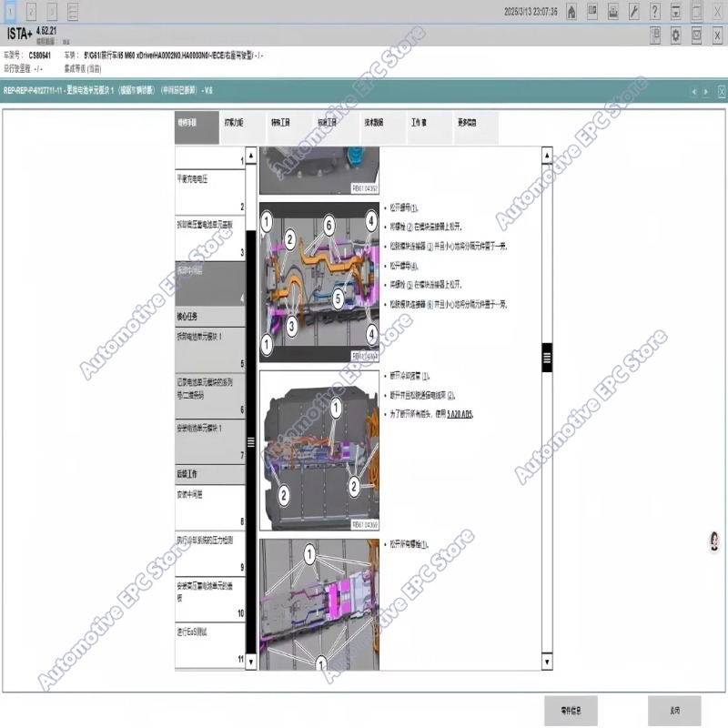Viewport: 728px width, 728px height.
Task: Click the two-panel icon beside home
Action: 592,12
